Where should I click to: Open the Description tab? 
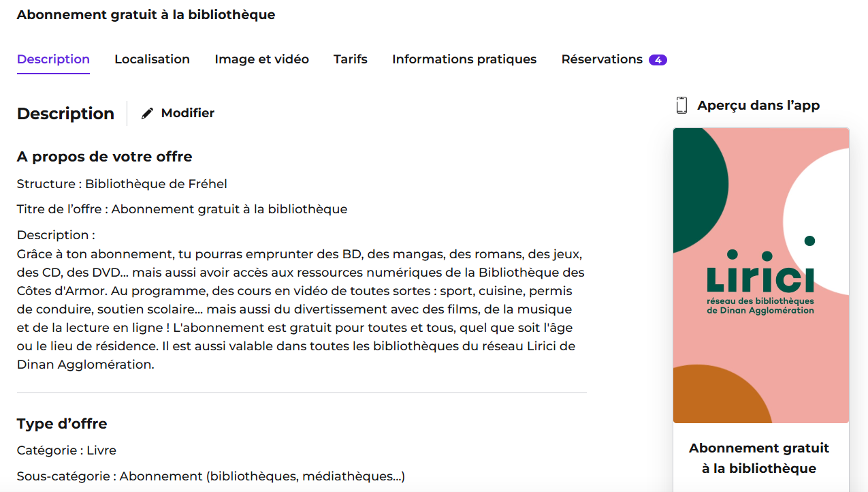tap(53, 59)
